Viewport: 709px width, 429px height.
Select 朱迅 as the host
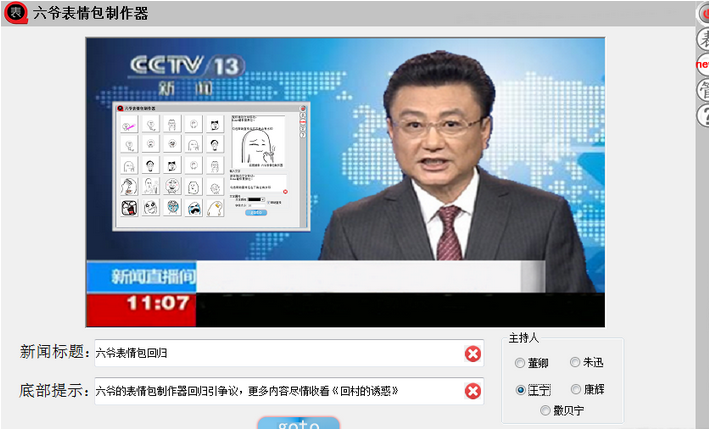(586, 362)
